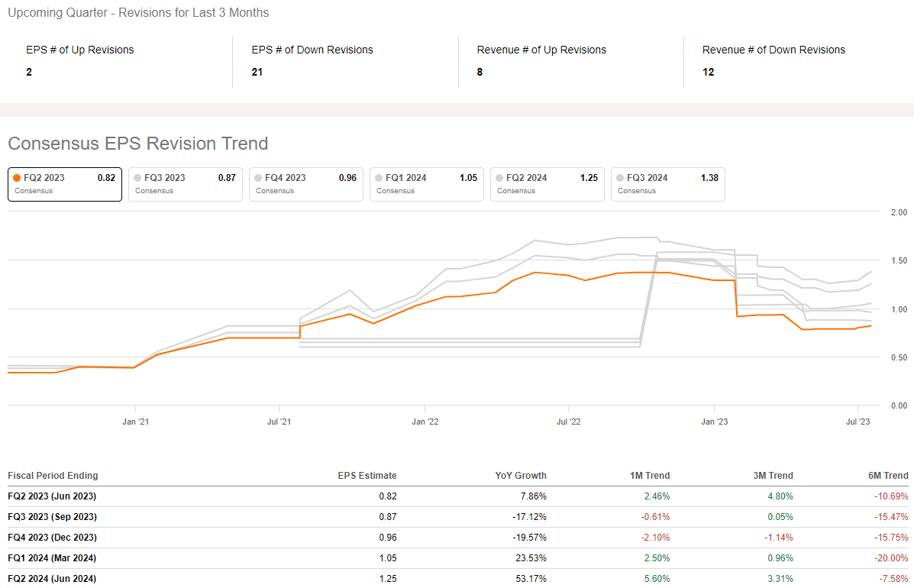Click the YoY Growth column header
The width and height of the screenshot is (914, 588).
click(522, 476)
